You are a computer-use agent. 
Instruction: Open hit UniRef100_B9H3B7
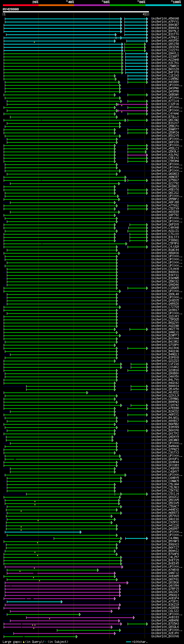[x=165, y=25]
